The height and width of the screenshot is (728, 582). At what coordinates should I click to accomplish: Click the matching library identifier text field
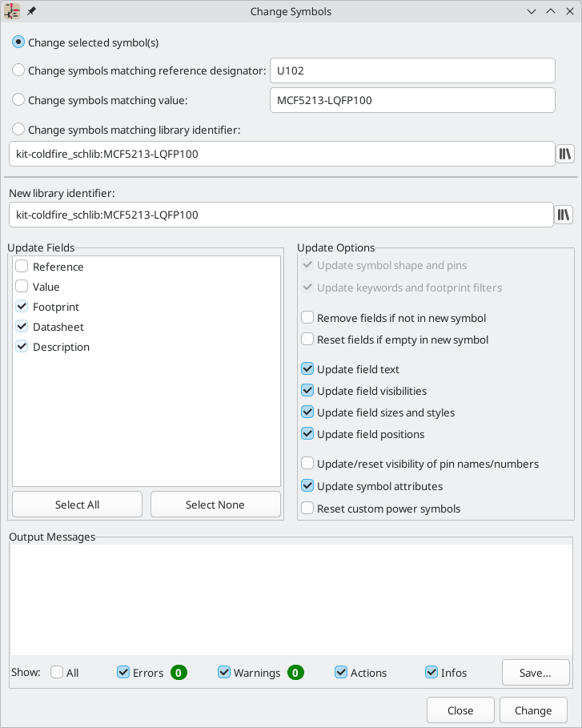pyautogui.click(x=282, y=154)
